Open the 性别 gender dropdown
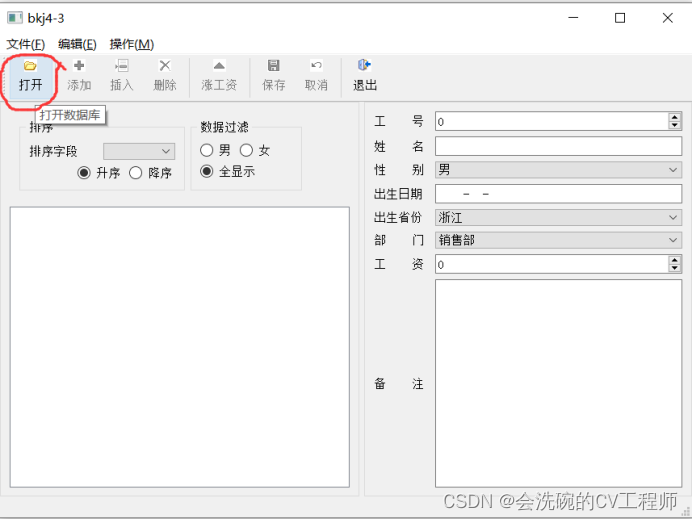Image resolution: width=693 pixels, height=520 pixels. coord(559,170)
